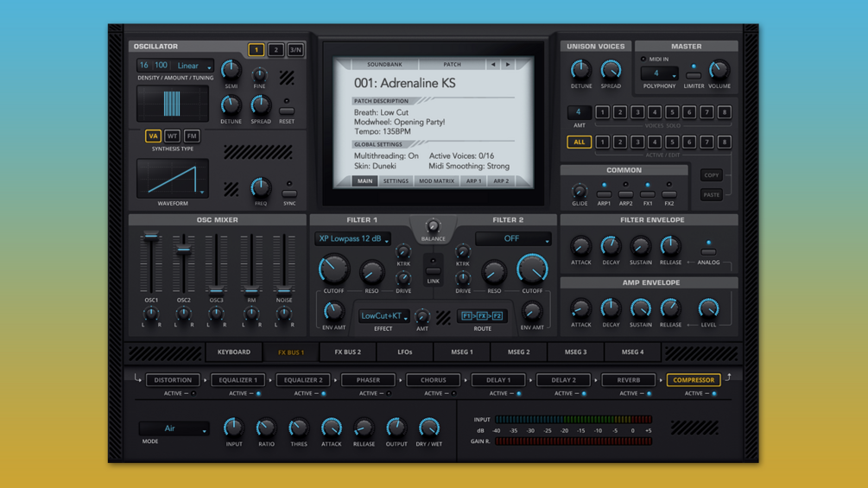868x488 pixels.
Task: Toggle the REVERB effect ACTIVE indicator
Action: (649, 394)
